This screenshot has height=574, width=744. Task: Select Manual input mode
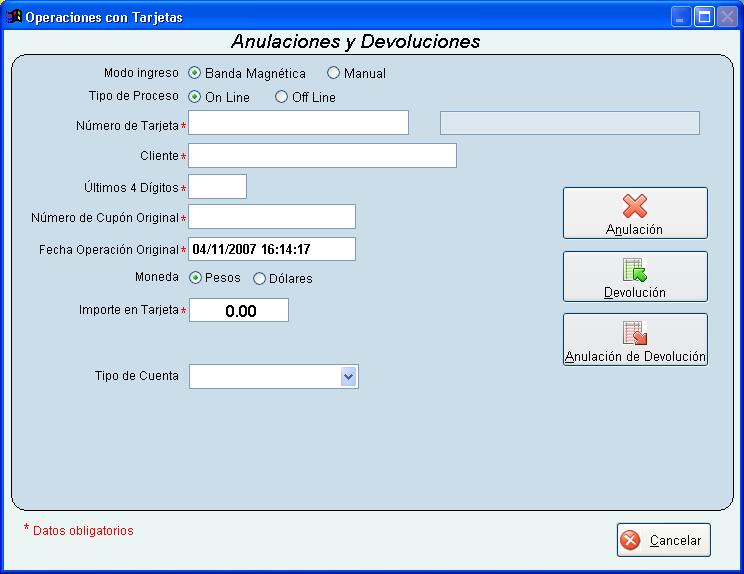pyautogui.click(x=334, y=73)
